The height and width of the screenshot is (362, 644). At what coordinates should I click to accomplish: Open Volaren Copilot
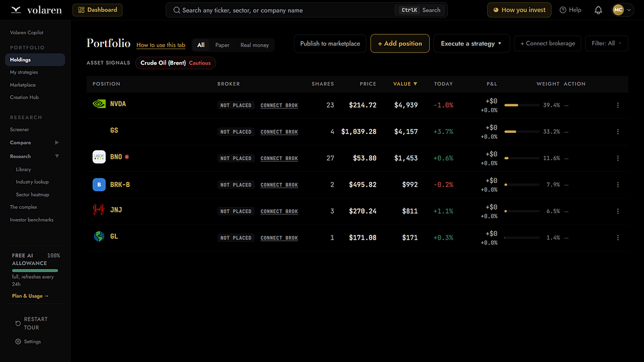27,33
